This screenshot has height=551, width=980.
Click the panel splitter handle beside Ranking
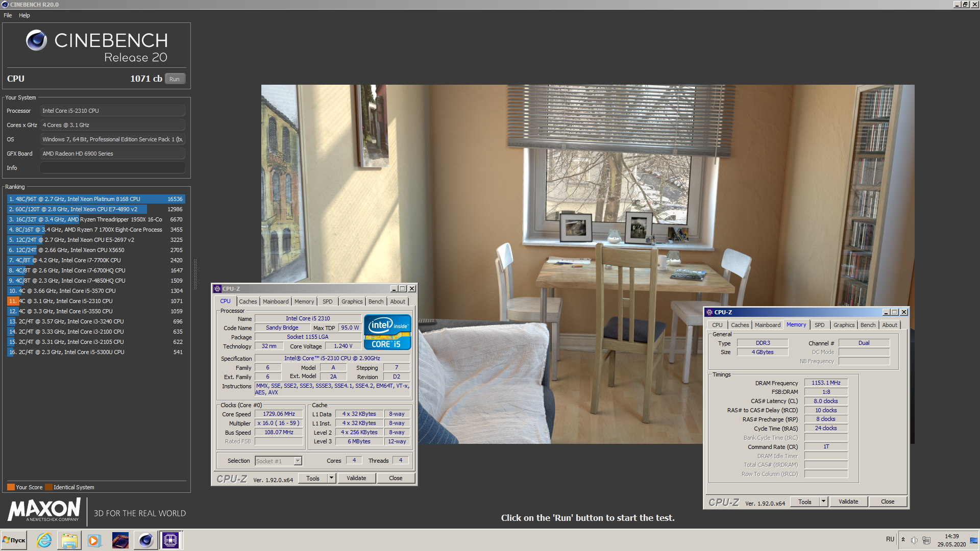195,273
